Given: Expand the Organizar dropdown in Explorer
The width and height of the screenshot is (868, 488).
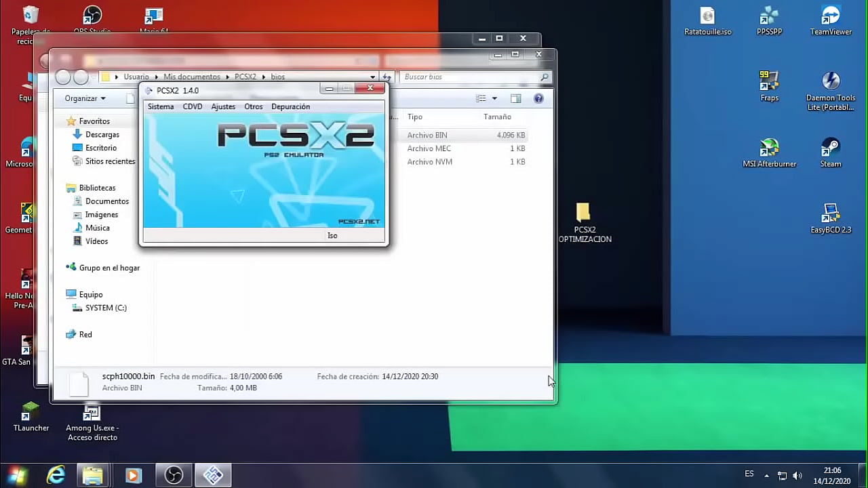Looking at the screenshot, I should tap(84, 98).
